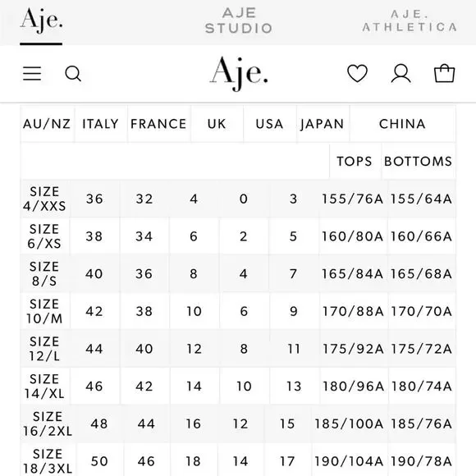Screen dimensions: 476x476
Task: Click the TOPS sub-header cell
Action: tap(355, 161)
